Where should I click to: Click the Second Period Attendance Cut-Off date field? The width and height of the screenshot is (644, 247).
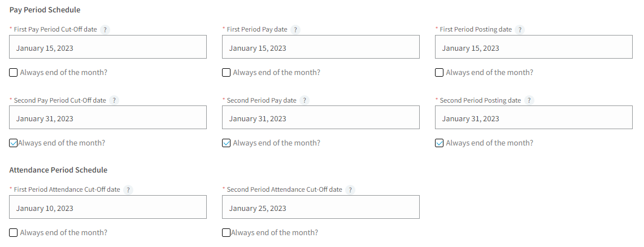point(321,207)
